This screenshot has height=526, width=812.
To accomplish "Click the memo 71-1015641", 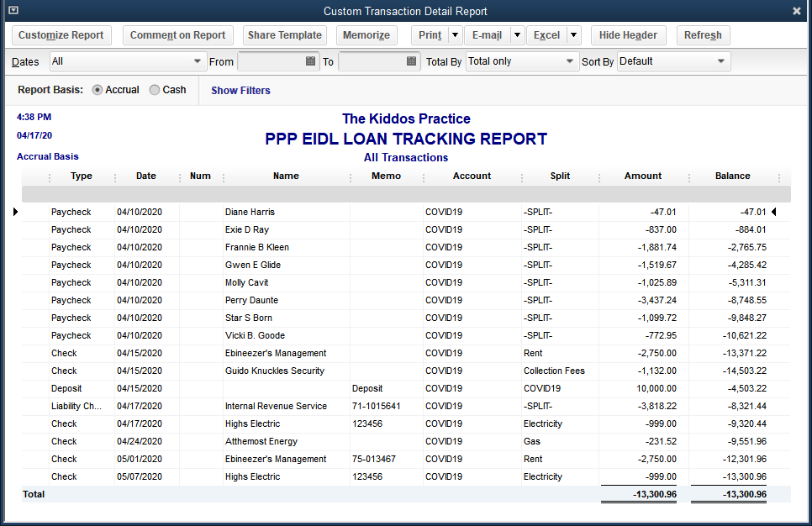I will (377, 406).
